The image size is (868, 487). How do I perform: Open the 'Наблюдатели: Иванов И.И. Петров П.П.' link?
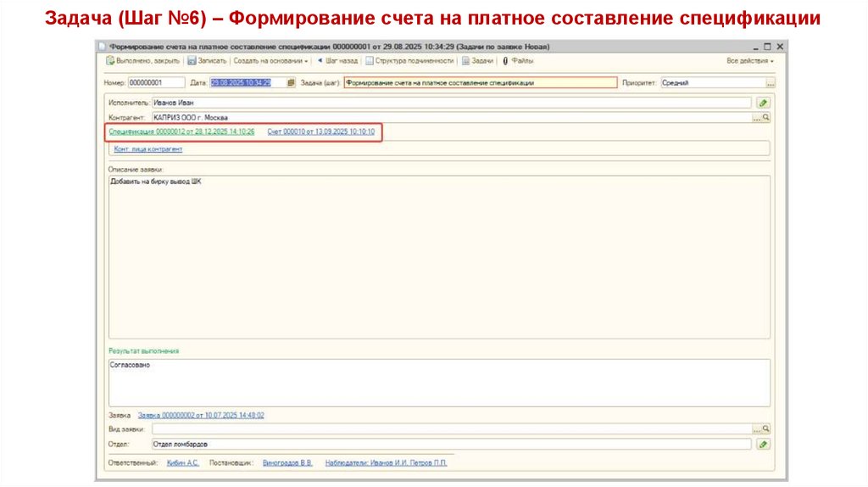point(386,462)
